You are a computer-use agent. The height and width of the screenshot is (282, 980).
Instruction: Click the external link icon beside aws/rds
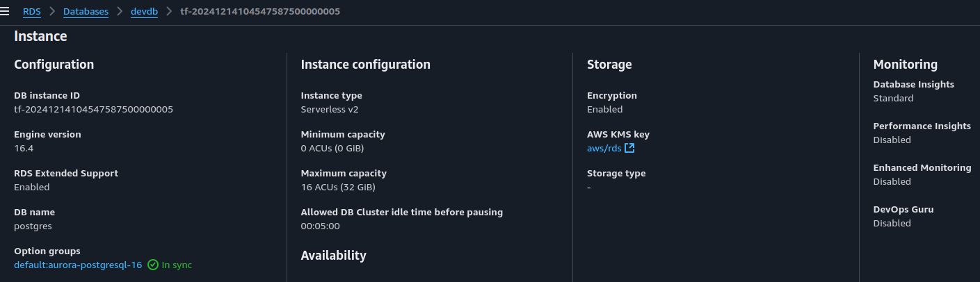[x=629, y=148]
